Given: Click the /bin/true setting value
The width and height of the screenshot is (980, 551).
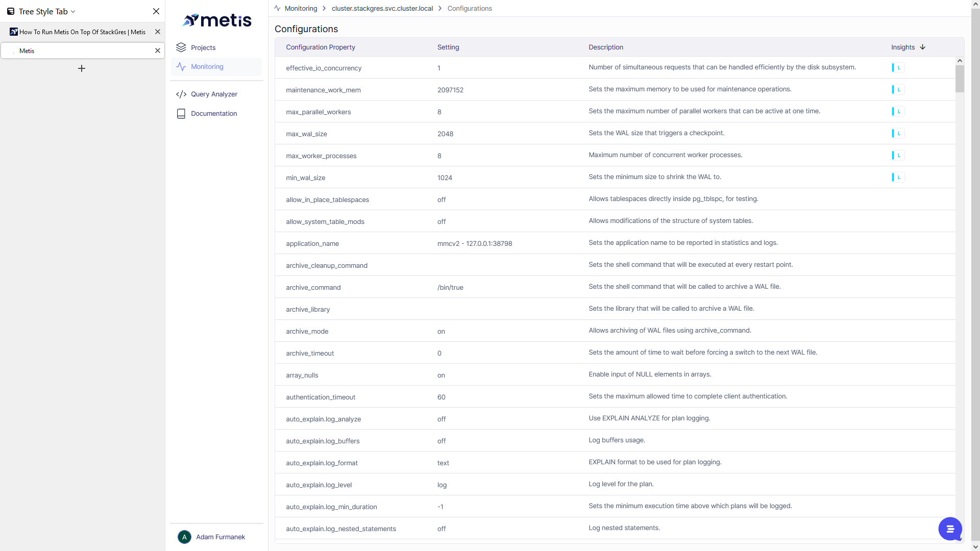Looking at the screenshot, I should coord(450,287).
